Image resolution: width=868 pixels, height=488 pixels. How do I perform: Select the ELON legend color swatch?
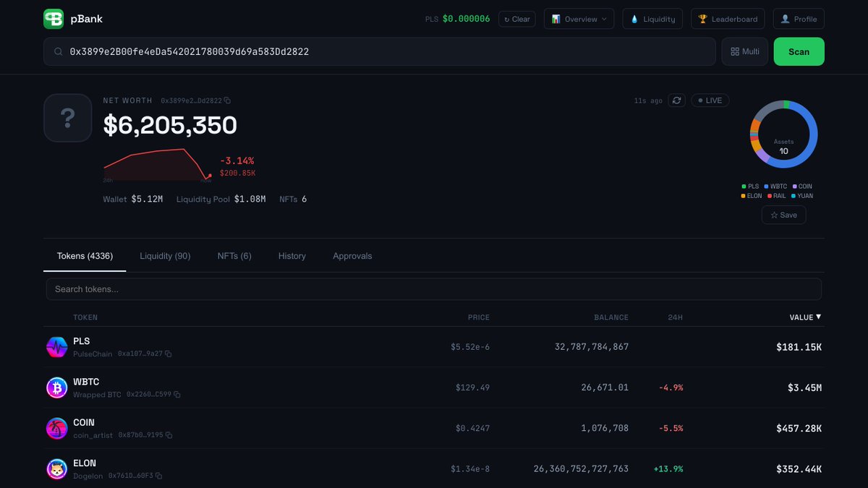[742, 196]
